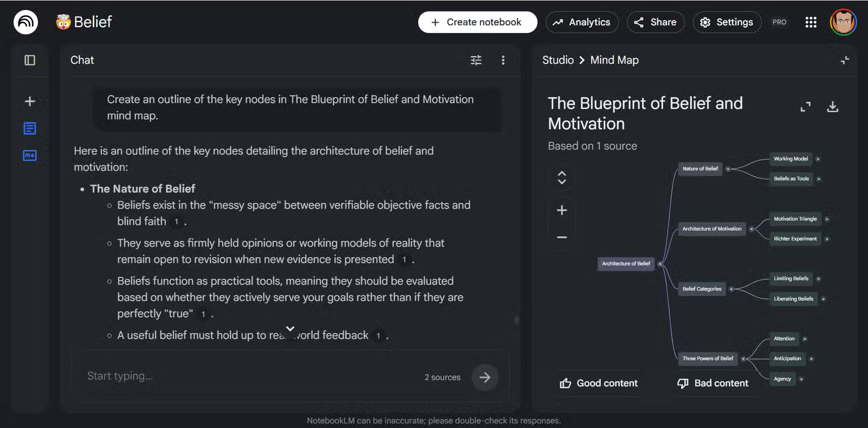
Task: Click the Create notebook button
Action: (x=477, y=22)
